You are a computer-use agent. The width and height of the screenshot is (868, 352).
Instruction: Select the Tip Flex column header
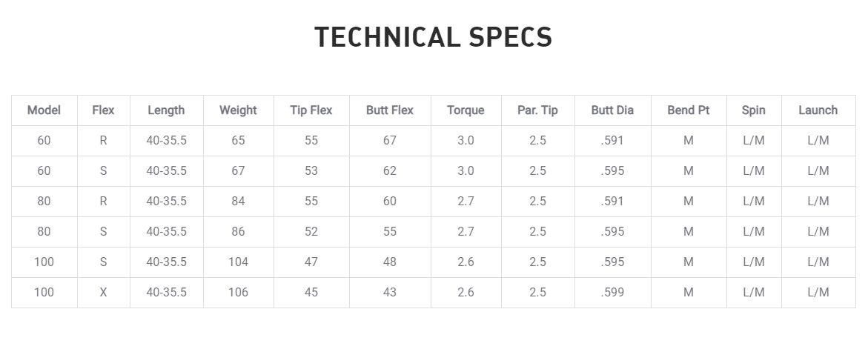click(x=311, y=110)
